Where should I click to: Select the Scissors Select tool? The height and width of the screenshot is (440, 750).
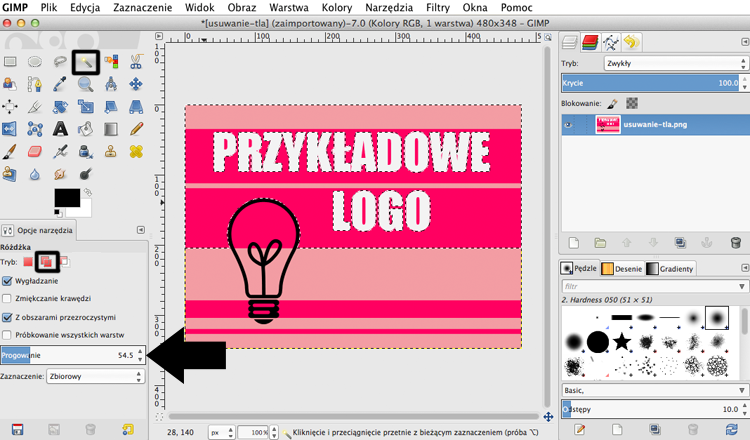[x=136, y=62]
